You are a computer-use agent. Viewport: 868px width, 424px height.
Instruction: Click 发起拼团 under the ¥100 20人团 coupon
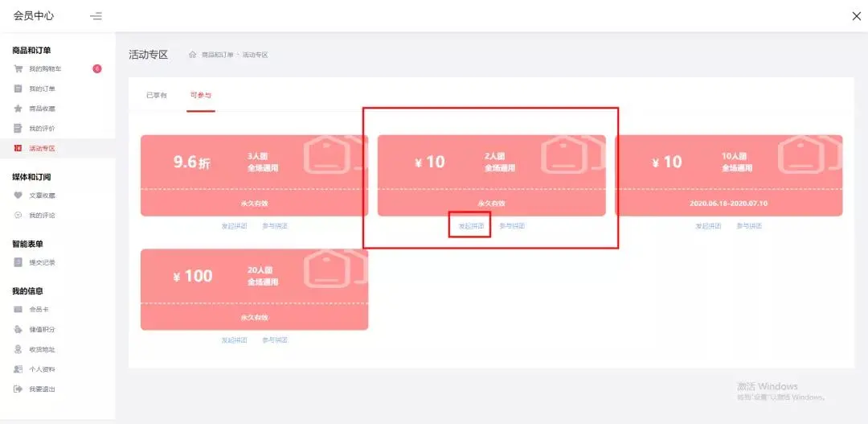tap(234, 340)
